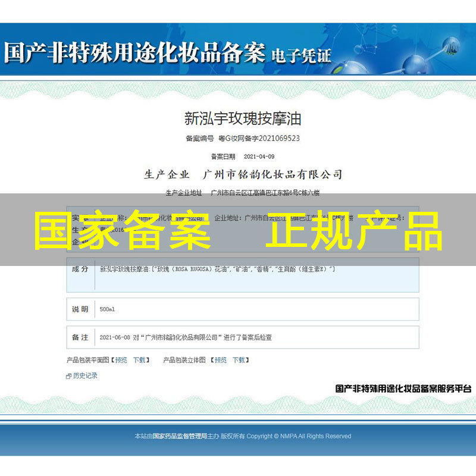Click the 产品包装立体图 label
The width and height of the screenshot is (476, 476).
tap(184, 360)
